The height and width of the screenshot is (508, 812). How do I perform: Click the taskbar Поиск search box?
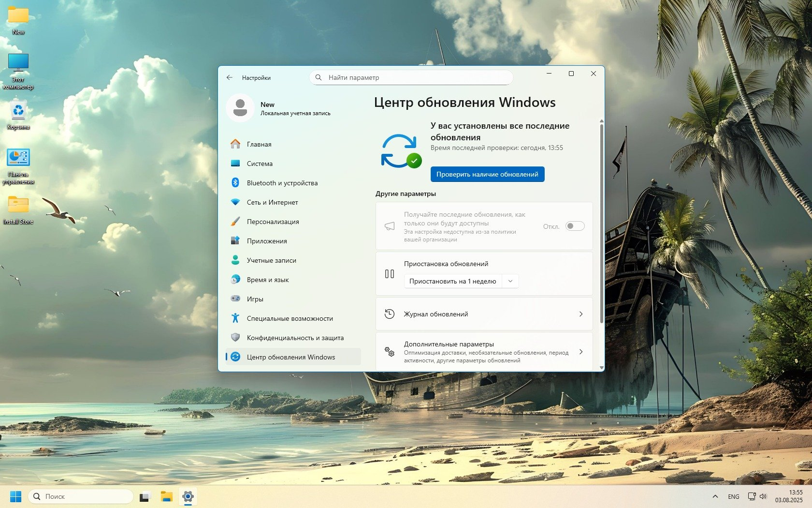(81, 496)
